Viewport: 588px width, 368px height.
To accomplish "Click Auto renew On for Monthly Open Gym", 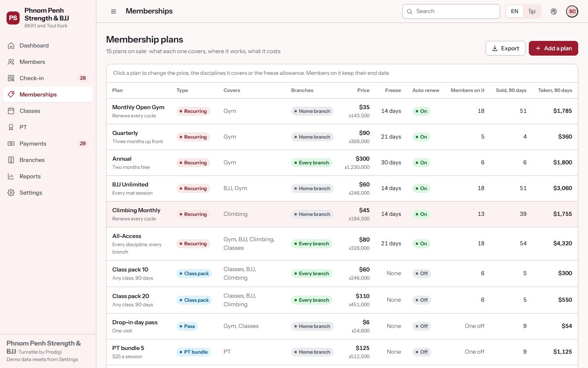I will [421, 111].
